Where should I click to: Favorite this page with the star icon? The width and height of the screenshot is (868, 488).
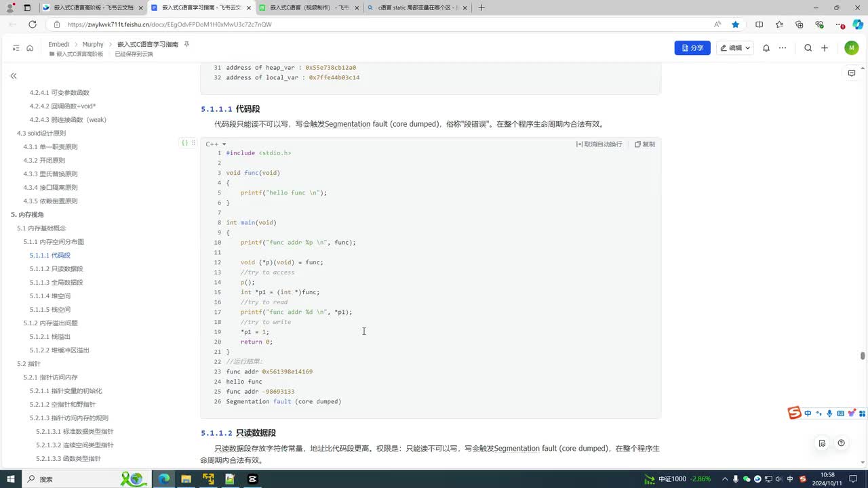point(736,24)
